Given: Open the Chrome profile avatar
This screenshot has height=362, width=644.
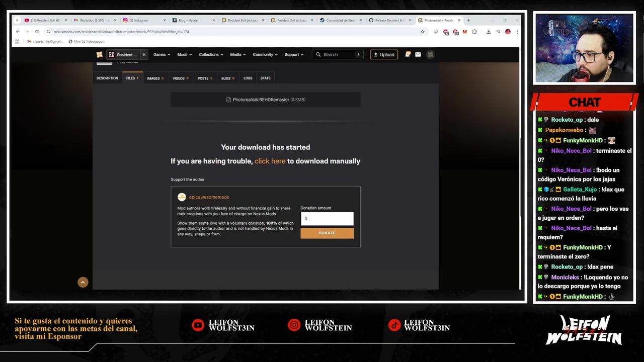Looking at the screenshot, I should [x=508, y=31].
